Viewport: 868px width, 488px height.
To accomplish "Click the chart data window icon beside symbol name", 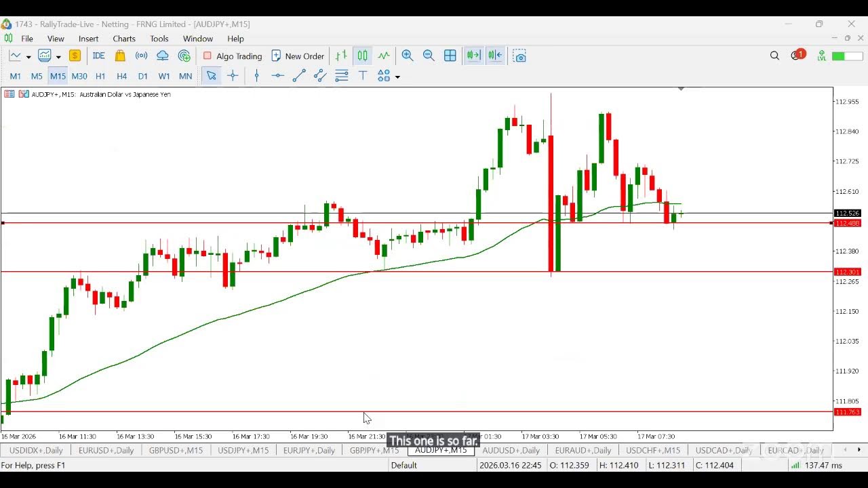I will pyautogui.click(x=23, y=94).
